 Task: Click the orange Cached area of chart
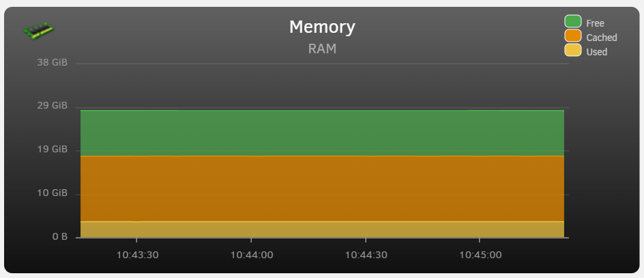coord(322,189)
